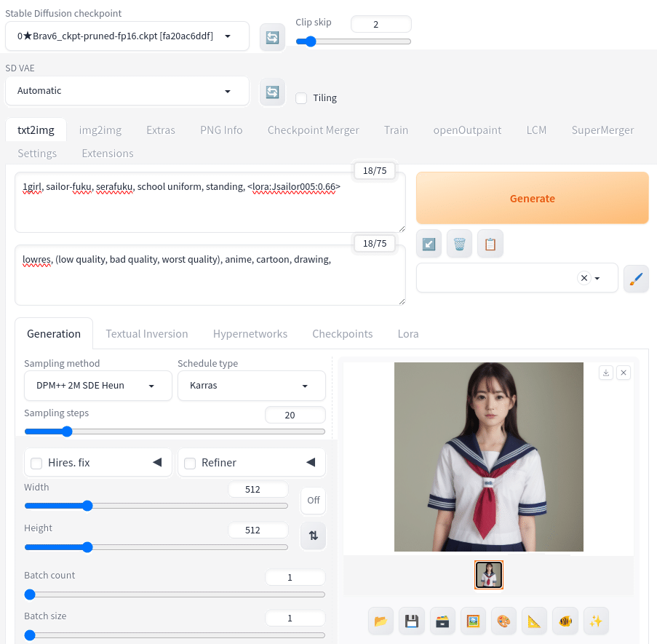Open the images output folder
The width and height of the screenshot is (657, 644).
(x=381, y=621)
